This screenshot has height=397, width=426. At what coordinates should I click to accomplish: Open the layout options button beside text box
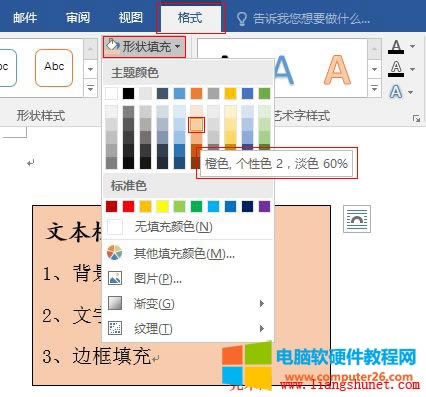[357, 219]
